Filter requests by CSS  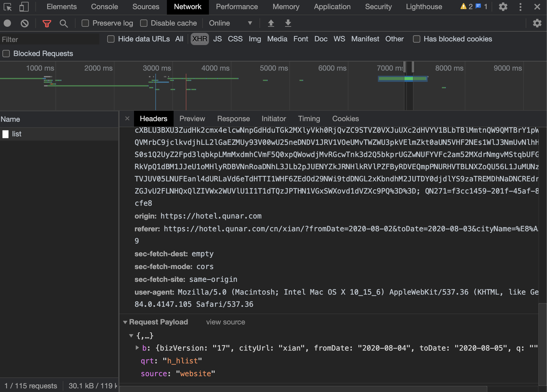(235, 39)
